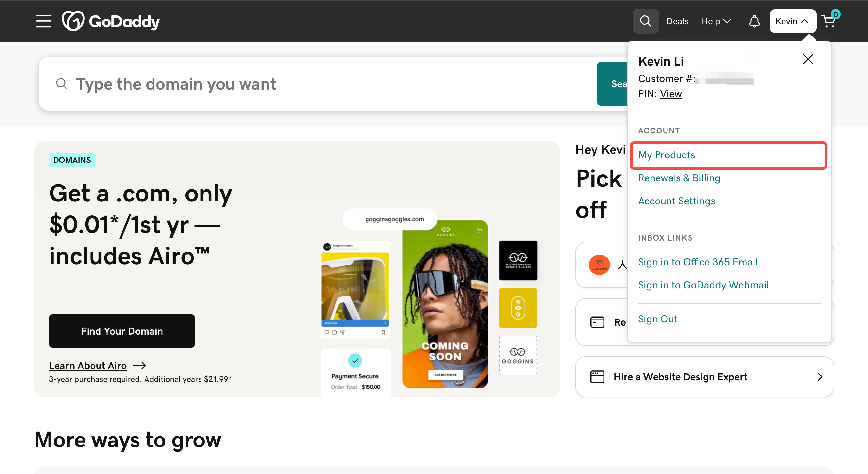The width and height of the screenshot is (868, 474).
Task: Click the Sign Out link
Action: click(x=658, y=319)
